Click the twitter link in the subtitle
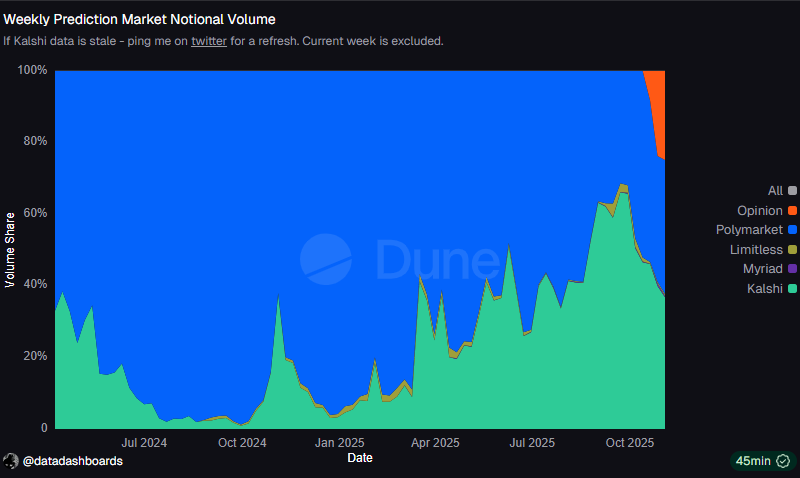Screen dimensions: 800x478 click(x=208, y=41)
